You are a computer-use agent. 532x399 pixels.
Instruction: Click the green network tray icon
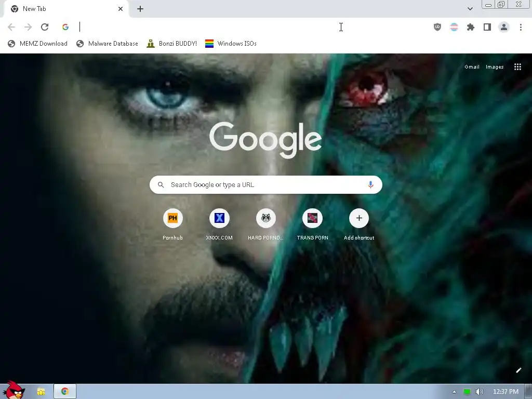[467, 392]
